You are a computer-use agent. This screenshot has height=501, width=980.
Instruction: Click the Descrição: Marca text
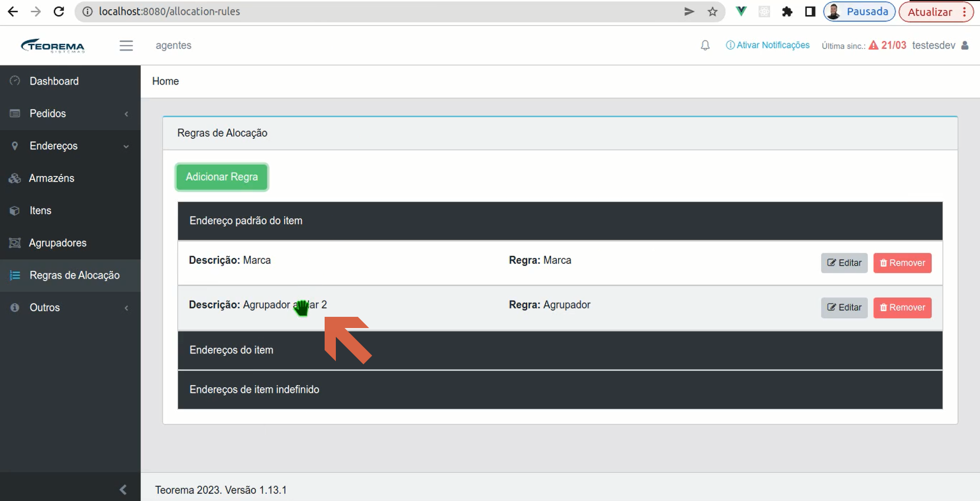click(x=230, y=260)
